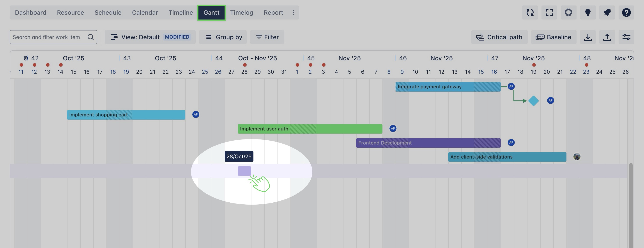This screenshot has height=248, width=644.
Task: Open the view sliders settings icon
Action: 626,37
